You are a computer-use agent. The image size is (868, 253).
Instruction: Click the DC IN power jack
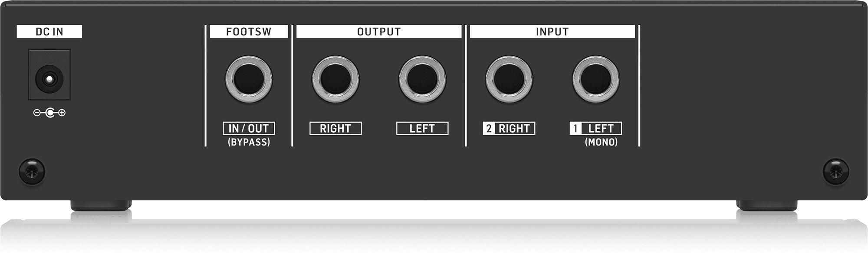(x=49, y=79)
